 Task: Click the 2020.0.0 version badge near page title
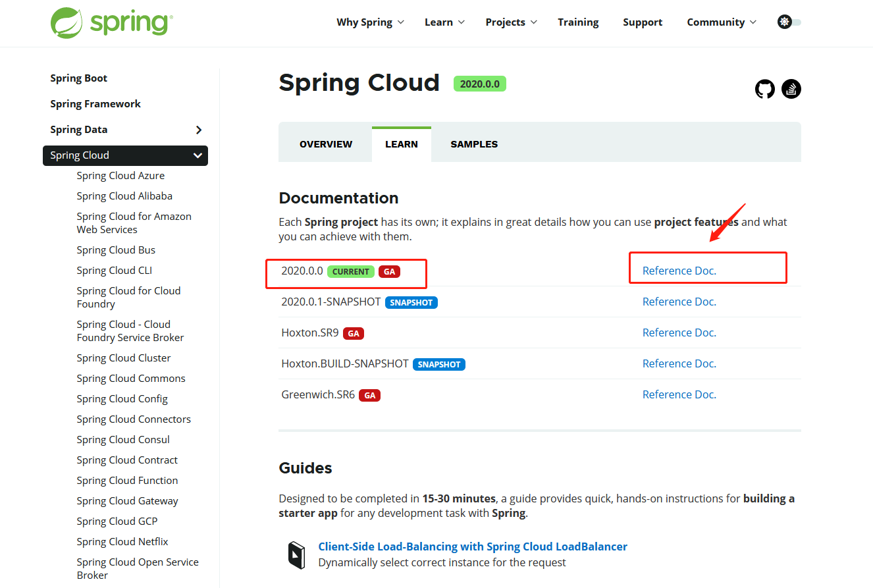pyautogui.click(x=479, y=84)
